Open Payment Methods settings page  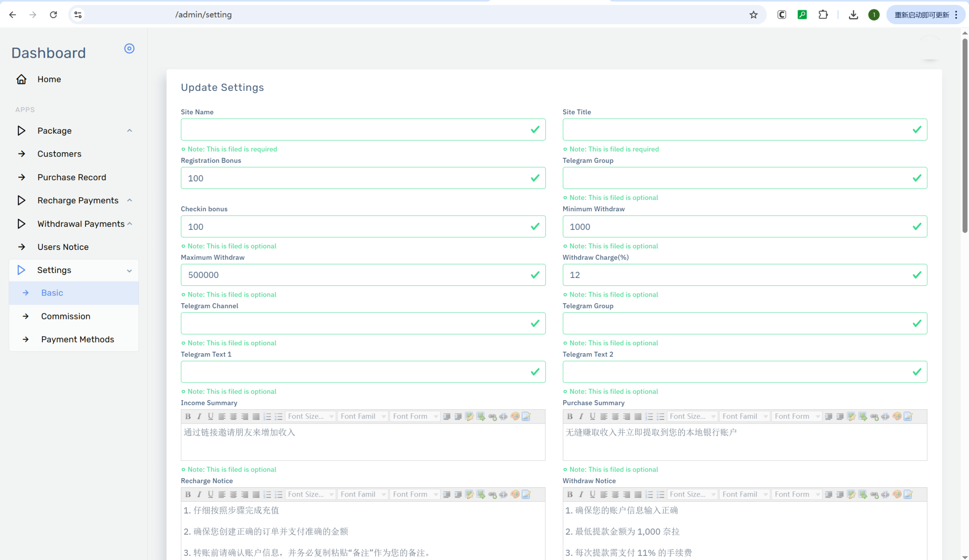78,339
